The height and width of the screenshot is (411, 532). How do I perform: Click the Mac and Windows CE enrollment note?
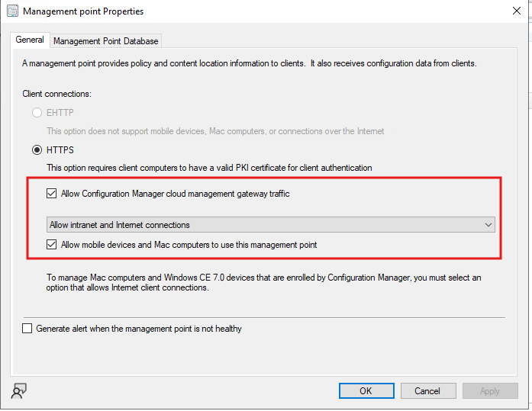point(263,282)
